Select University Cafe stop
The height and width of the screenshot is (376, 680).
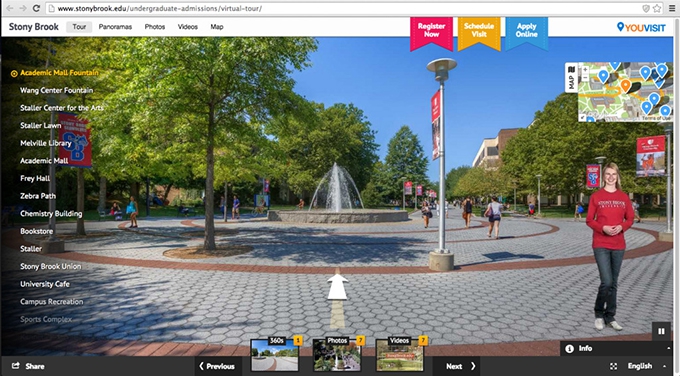coord(45,284)
